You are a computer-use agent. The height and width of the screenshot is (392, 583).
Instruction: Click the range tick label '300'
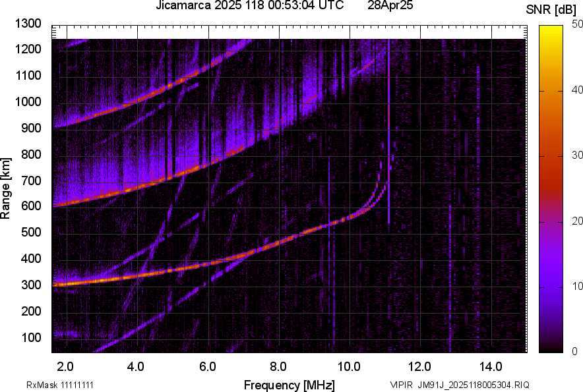31,285
